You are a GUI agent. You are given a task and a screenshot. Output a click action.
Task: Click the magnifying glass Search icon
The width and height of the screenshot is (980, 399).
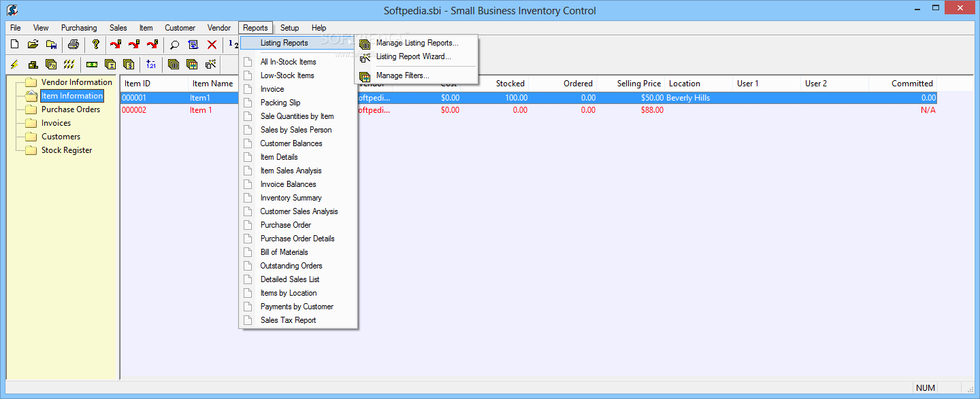pos(175,45)
